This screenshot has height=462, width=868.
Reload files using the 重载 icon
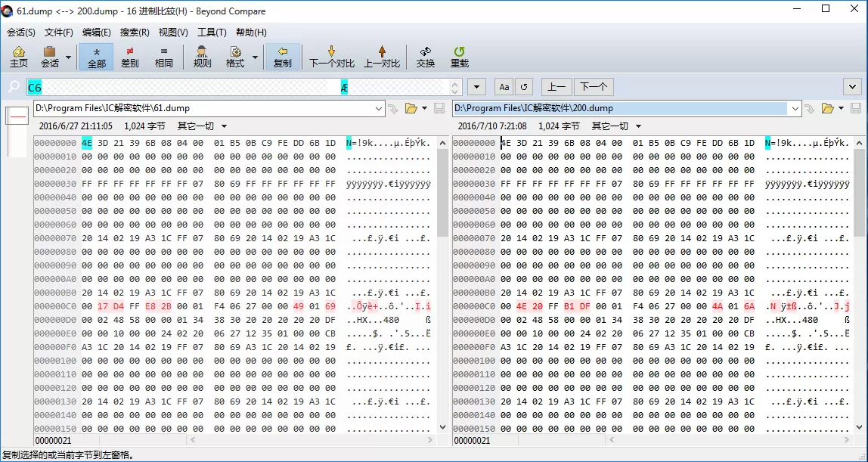coord(459,57)
